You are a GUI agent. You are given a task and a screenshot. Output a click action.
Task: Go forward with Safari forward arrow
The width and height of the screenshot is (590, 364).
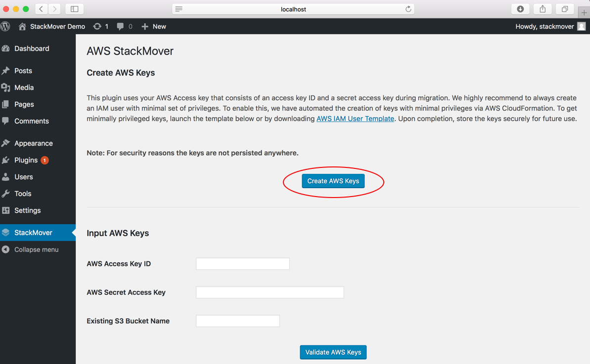tap(54, 9)
